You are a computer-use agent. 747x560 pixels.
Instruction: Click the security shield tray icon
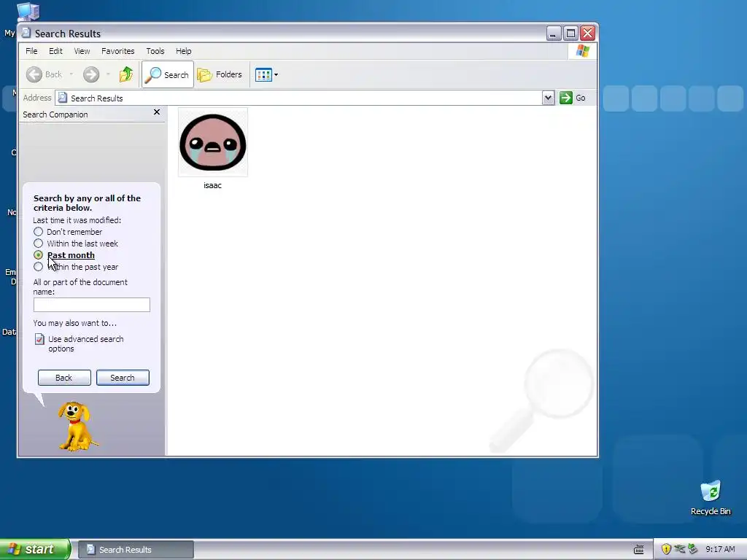click(666, 550)
